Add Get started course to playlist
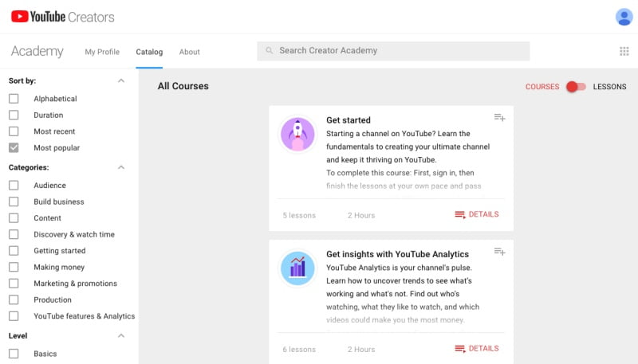Viewport: 638px width, 364px height. coord(499,118)
